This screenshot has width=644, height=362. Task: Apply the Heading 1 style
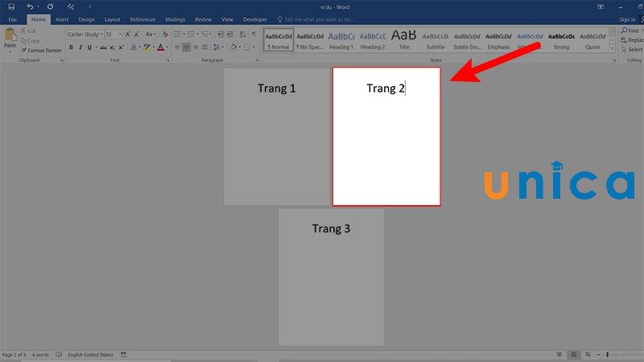(x=341, y=39)
